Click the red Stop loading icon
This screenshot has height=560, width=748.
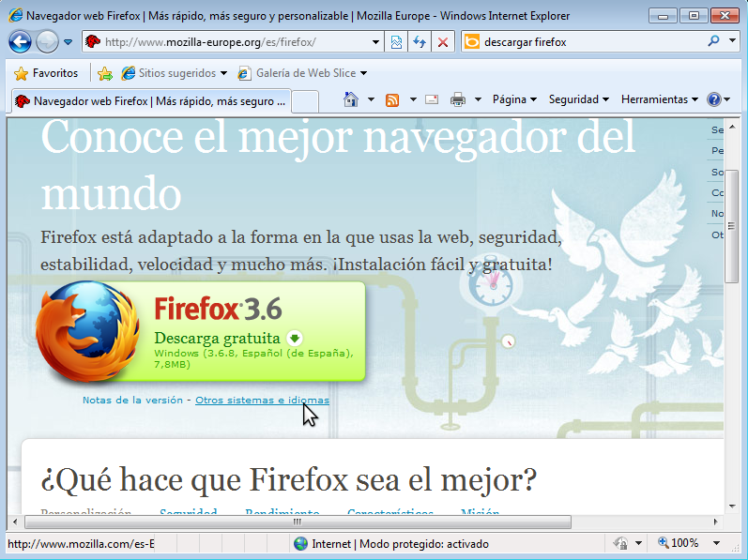click(x=443, y=42)
